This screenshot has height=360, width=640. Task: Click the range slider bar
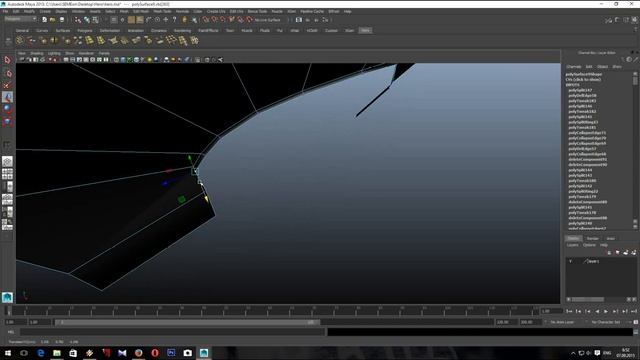coord(187,322)
